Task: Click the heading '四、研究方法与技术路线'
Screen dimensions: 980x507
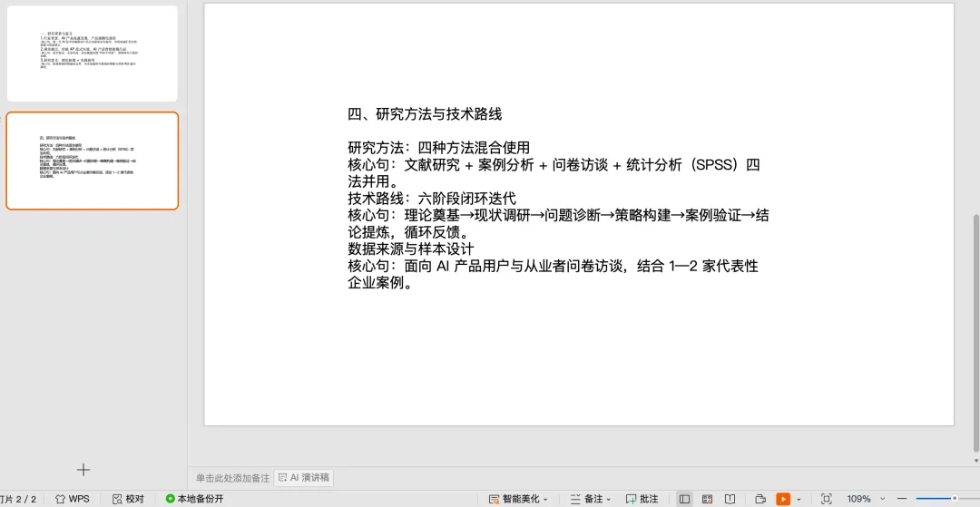Action: [425, 114]
